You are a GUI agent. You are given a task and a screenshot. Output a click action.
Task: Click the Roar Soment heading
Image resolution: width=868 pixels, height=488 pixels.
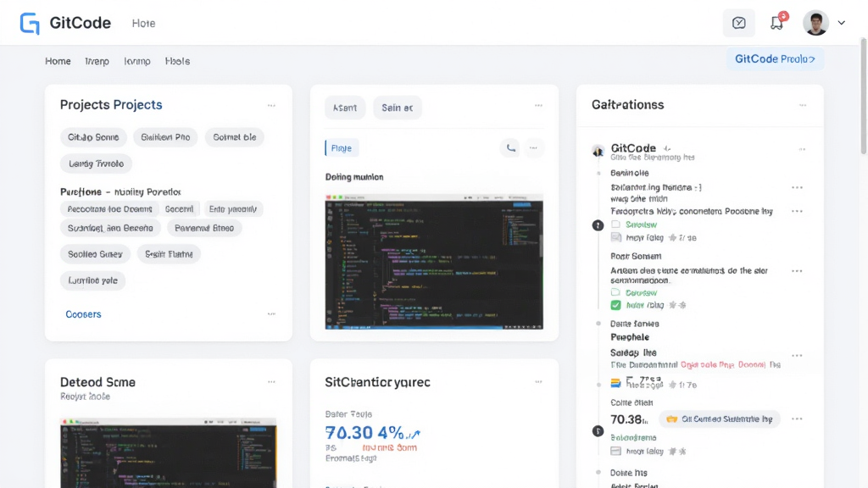coord(636,256)
